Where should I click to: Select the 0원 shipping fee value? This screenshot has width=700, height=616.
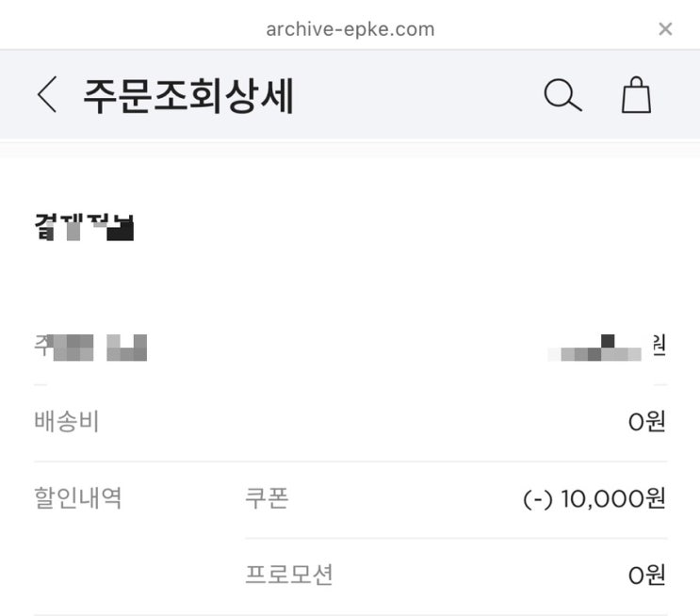[x=646, y=422]
